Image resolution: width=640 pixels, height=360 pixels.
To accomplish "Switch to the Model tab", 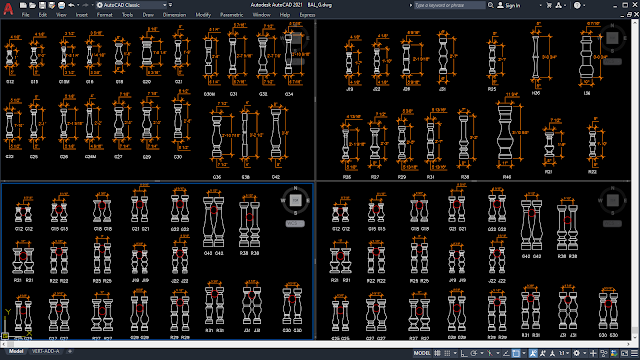I will pyautogui.click(x=16, y=351).
